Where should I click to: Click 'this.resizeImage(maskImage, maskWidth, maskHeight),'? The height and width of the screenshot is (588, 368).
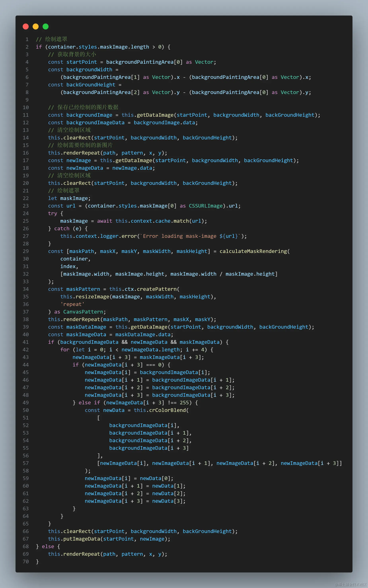pyautogui.click(x=138, y=297)
